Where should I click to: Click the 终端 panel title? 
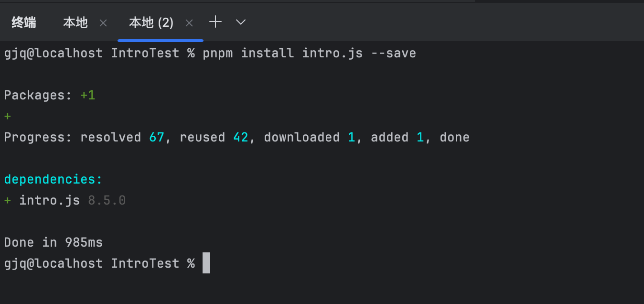coord(24,22)
